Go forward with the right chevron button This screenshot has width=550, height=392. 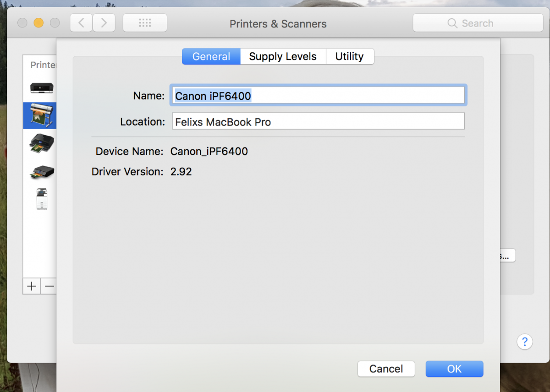coord(104,23)
